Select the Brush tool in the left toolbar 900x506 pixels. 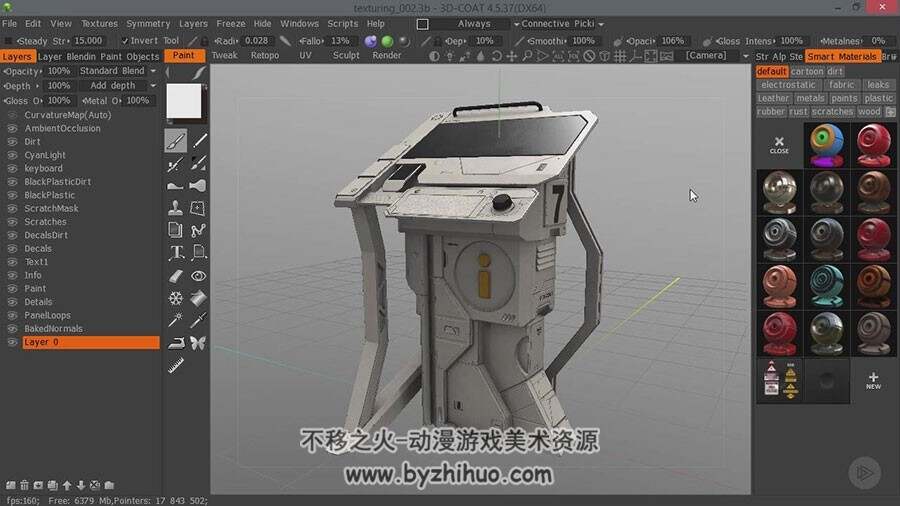[x=176, y=141]
